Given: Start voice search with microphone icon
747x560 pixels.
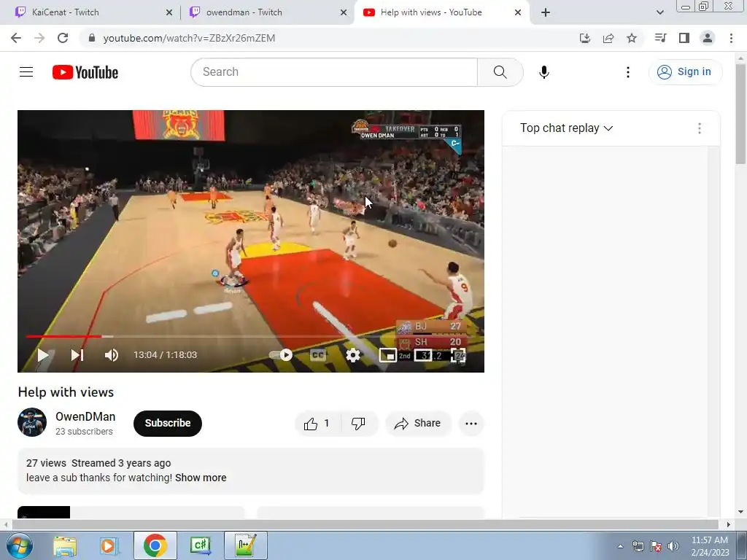Looking at the screenshot, I should tap(543, 72).
